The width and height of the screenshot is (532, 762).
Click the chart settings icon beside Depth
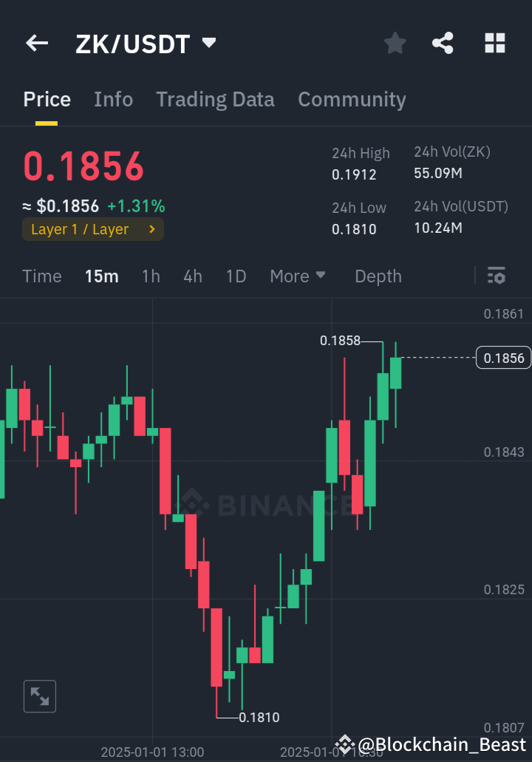pos(497,276)
